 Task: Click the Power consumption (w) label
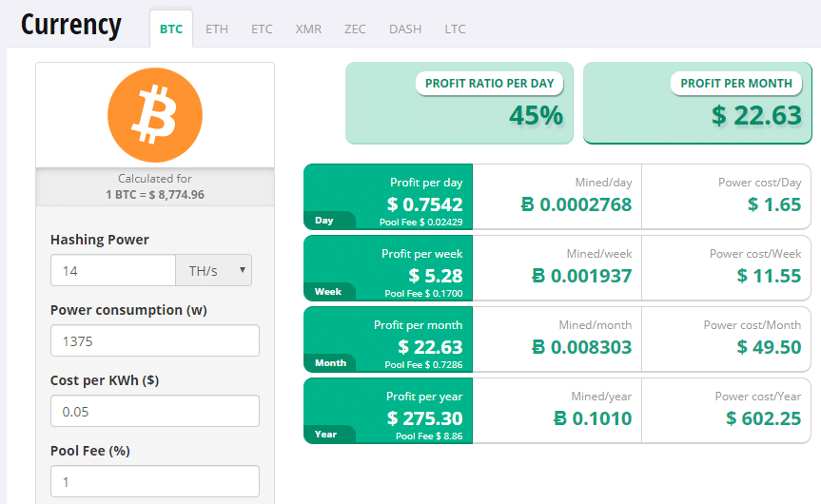click(128, 310)
